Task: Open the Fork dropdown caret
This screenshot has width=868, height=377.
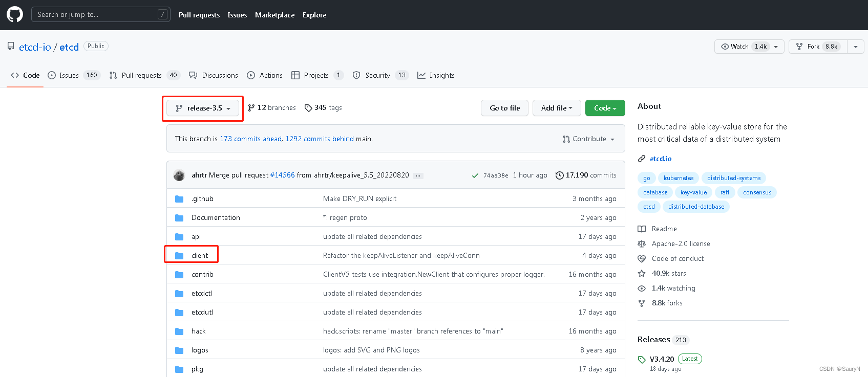Action: click(856, 47)
